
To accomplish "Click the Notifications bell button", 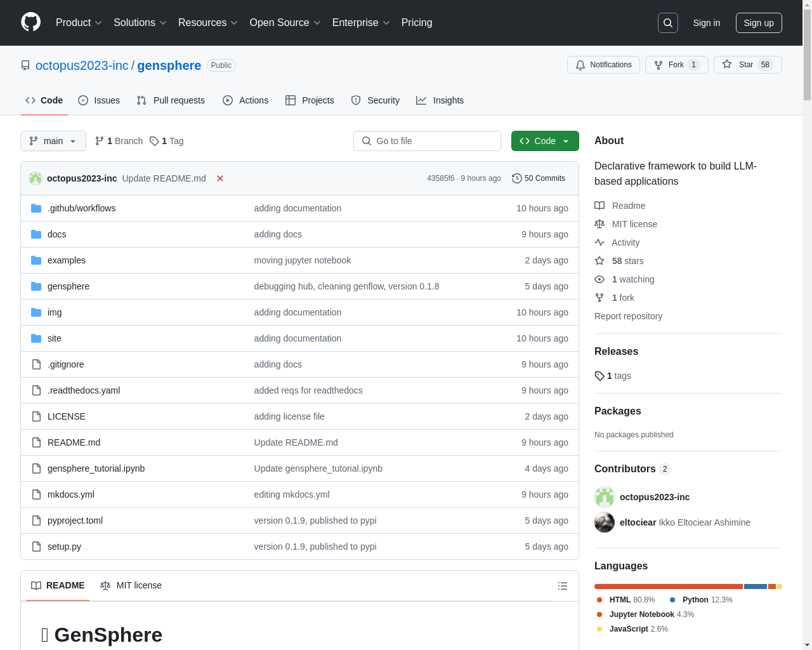I will coord(603,65).
